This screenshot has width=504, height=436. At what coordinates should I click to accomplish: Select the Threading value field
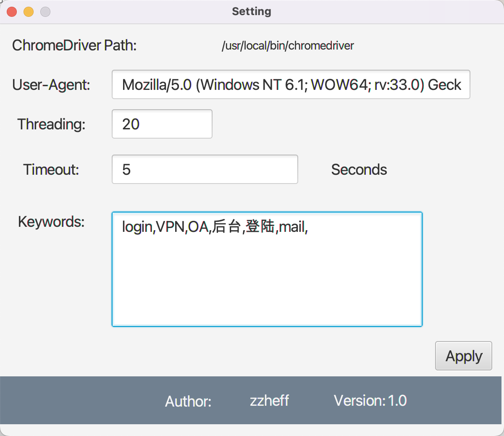point(162,124)
